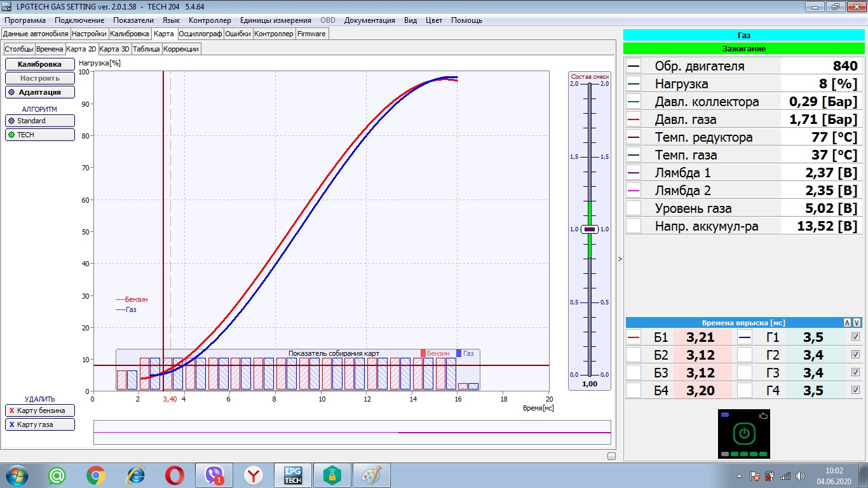This screenshot has width=868, height=488.
Task: Expand injection times panel with down arrow
Action: (x=857, y=323)
